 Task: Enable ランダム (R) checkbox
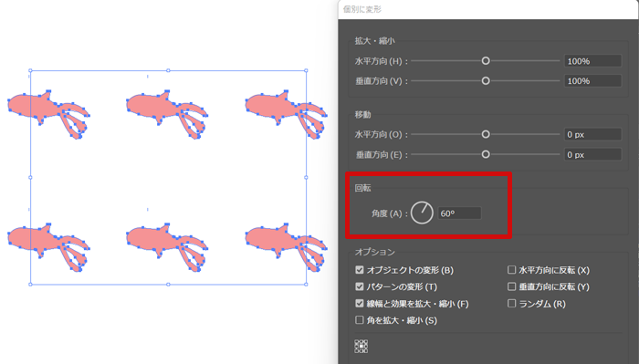coord(511,303)
